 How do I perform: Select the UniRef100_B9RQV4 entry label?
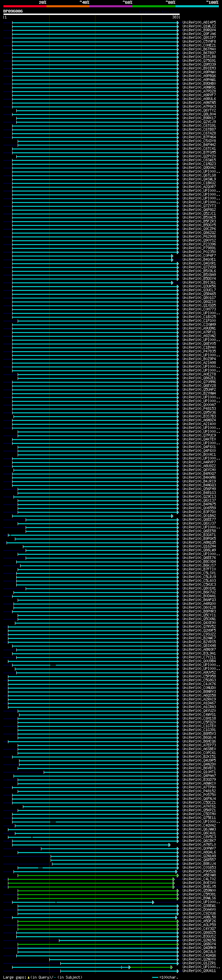click(x=199, y=30)
